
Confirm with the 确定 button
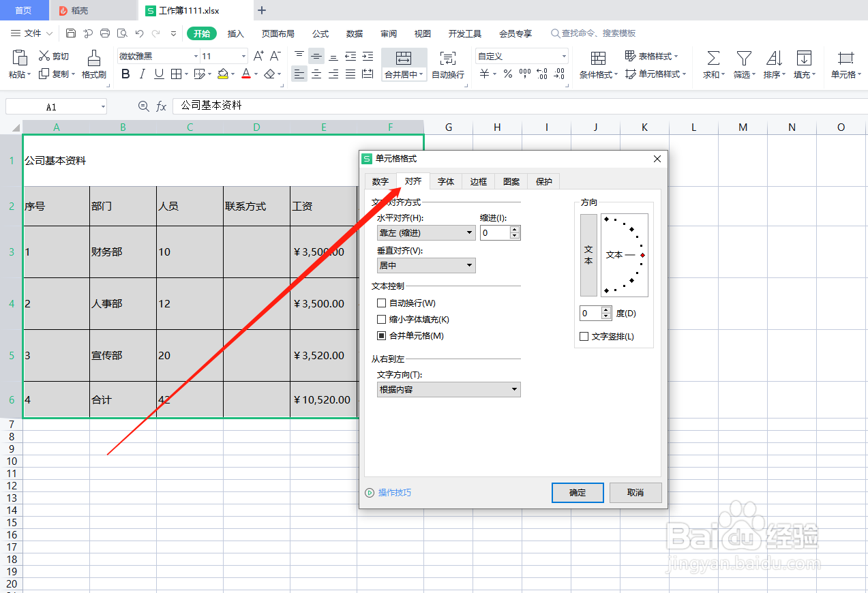[577, 492]
